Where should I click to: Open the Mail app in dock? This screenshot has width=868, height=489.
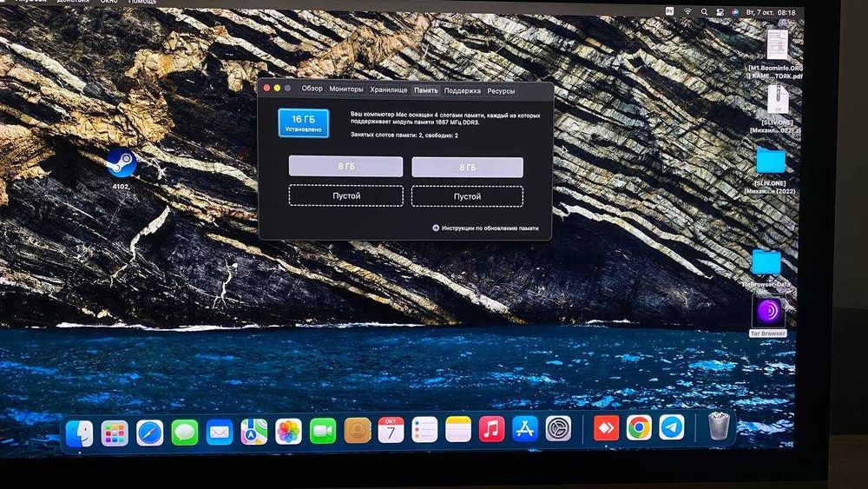(x=220, y=432)
